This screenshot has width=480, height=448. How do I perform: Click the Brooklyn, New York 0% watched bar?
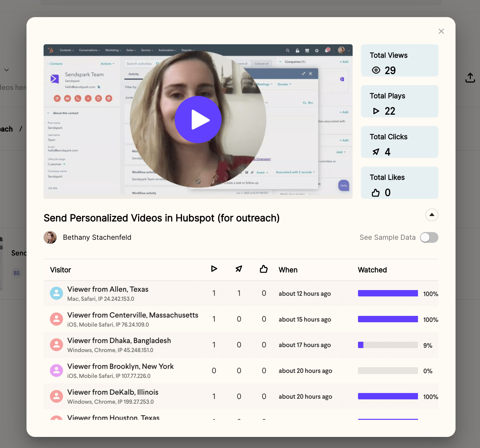388,371
